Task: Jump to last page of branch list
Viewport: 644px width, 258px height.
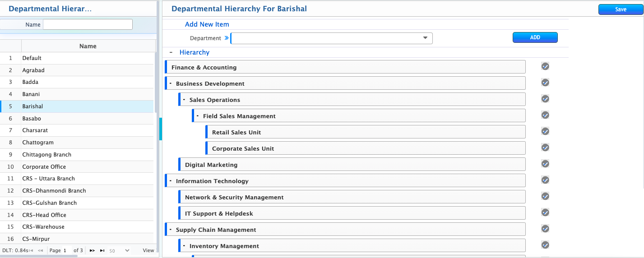Action: tap(102, 250)
